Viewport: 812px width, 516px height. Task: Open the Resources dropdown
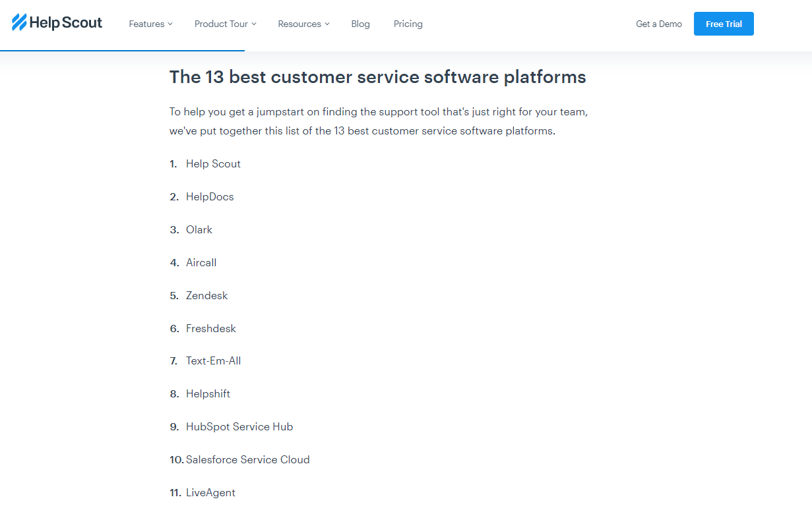point(303,24)
